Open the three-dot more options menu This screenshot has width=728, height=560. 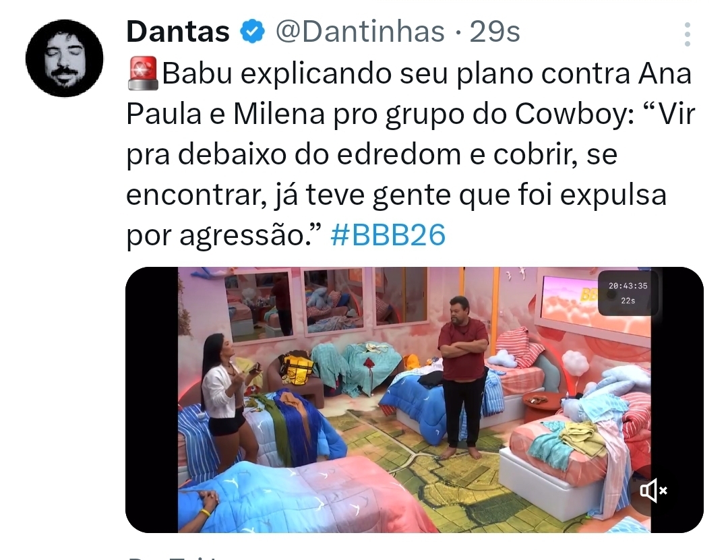pos(688,34)
